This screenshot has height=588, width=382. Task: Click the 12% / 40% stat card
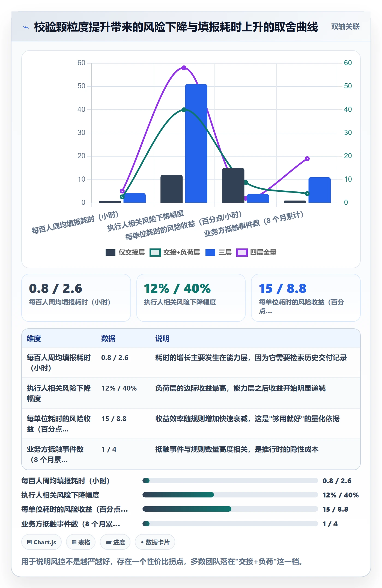[x=191, y=298]
